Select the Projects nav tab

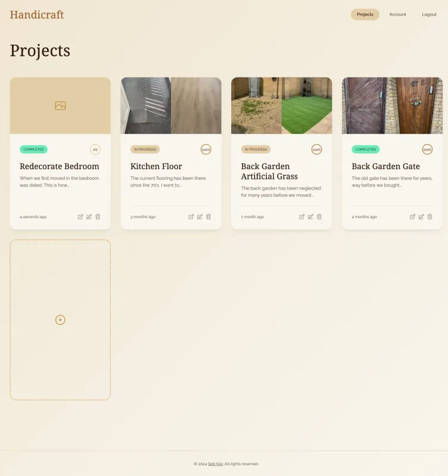(x=365, y=14)
